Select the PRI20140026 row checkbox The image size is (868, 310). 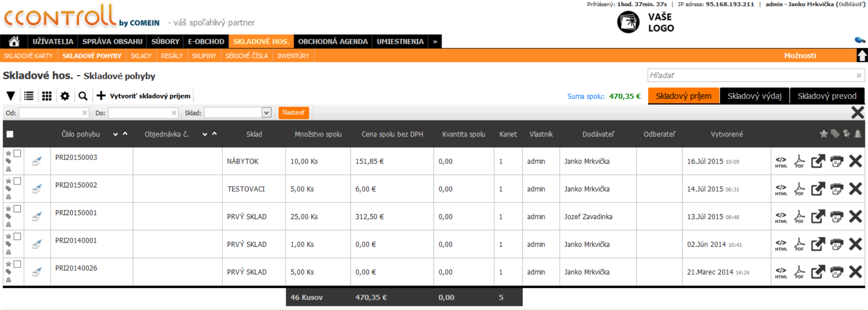17,264
